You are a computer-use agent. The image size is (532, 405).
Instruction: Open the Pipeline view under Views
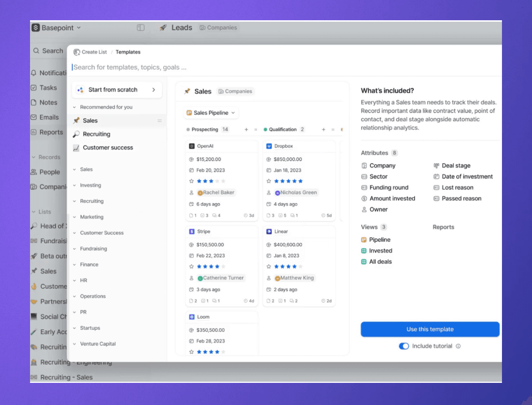pos(380,239)
